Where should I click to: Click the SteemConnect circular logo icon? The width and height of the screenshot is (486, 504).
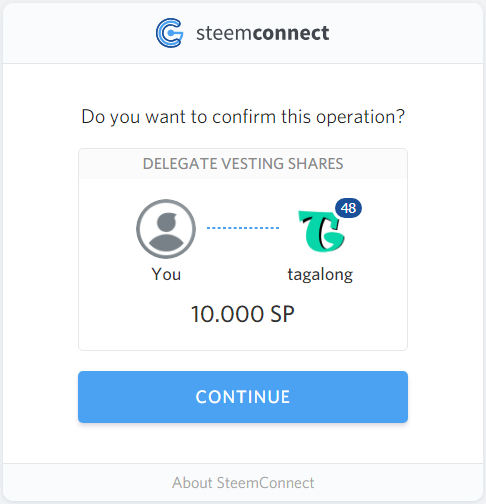click(x=170, y=33)
